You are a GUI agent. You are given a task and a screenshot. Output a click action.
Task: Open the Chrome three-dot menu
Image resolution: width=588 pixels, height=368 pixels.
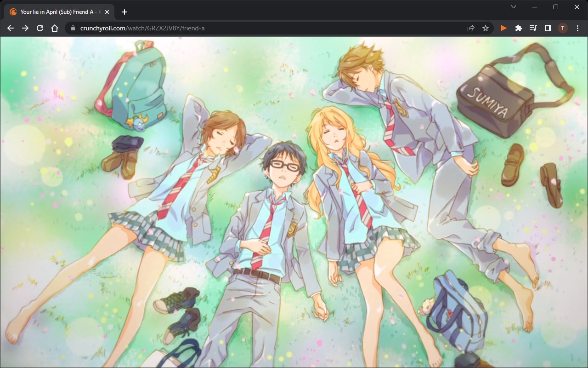577,28
